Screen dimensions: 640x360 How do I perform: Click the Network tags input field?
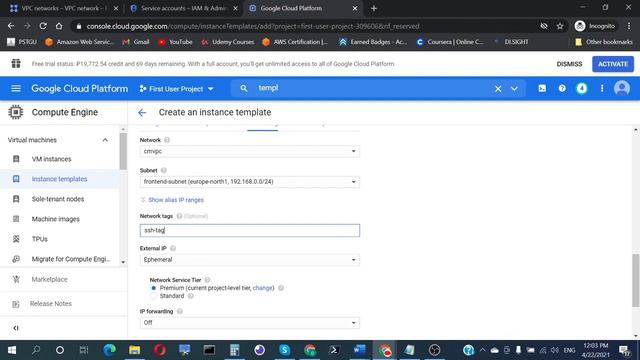[x=250, y=231]
